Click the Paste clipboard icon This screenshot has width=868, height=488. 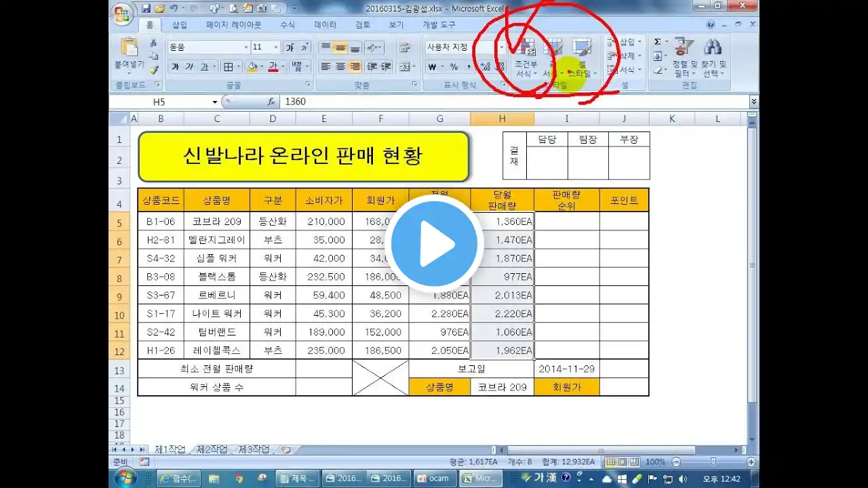129,47
